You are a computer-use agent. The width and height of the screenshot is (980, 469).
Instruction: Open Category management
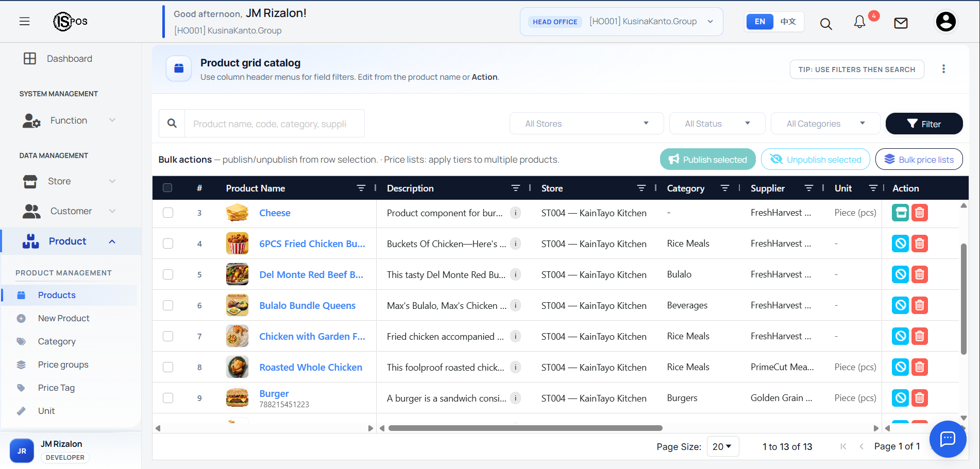[x=57, y=341]
